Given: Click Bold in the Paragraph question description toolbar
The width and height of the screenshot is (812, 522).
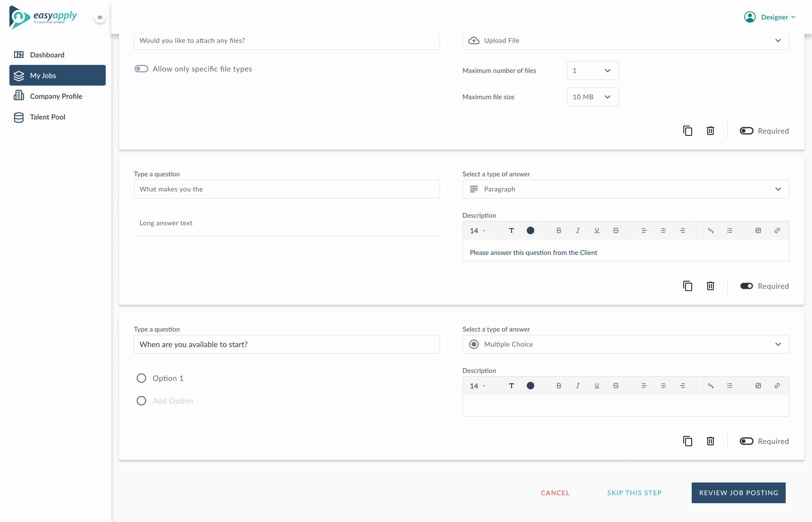Looking at the screenshot, I should 559,230.
